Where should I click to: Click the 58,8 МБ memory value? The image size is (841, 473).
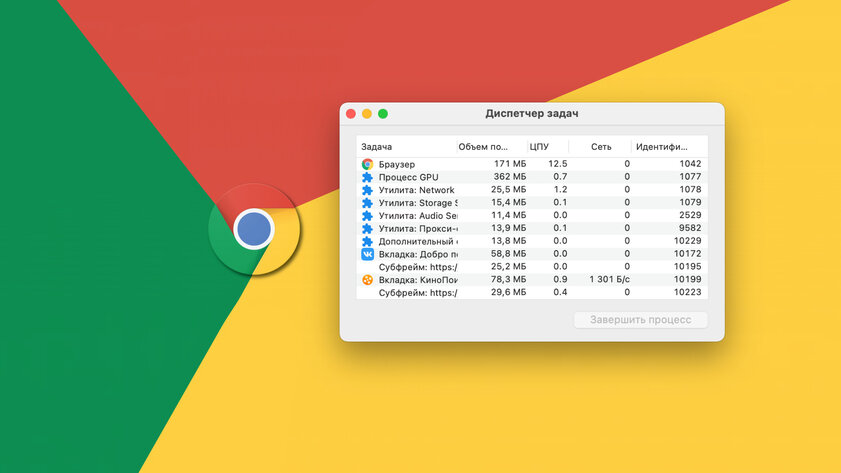508,254
